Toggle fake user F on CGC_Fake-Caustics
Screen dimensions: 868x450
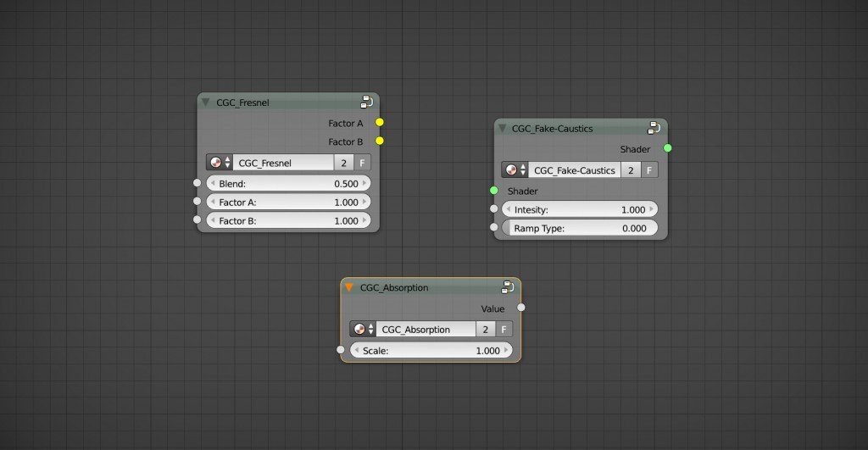click(649, 170)
